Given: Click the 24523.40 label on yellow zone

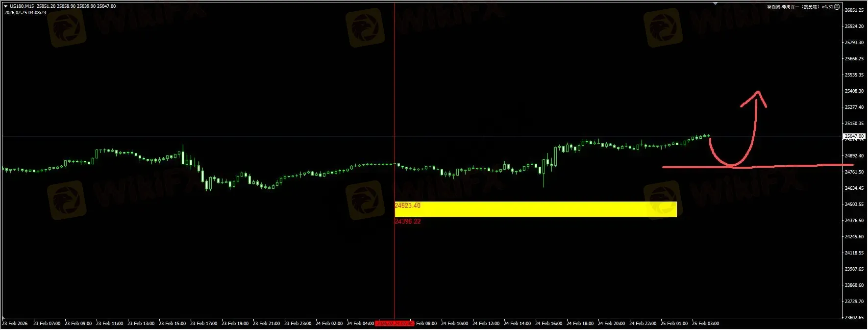Looking at the screenshot, I should click(x=407, y=206).
